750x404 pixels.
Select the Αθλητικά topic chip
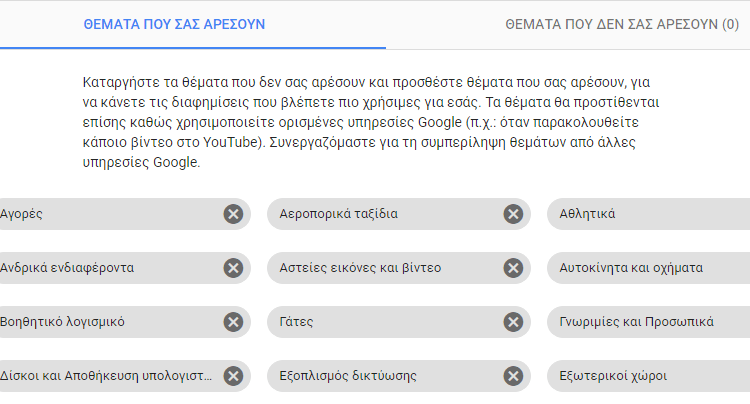[648, 214]
